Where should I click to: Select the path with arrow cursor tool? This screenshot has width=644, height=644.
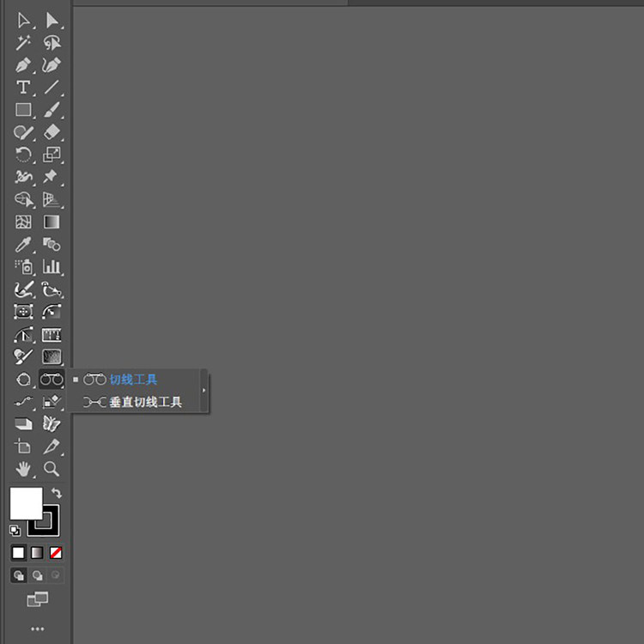(52, 289)
